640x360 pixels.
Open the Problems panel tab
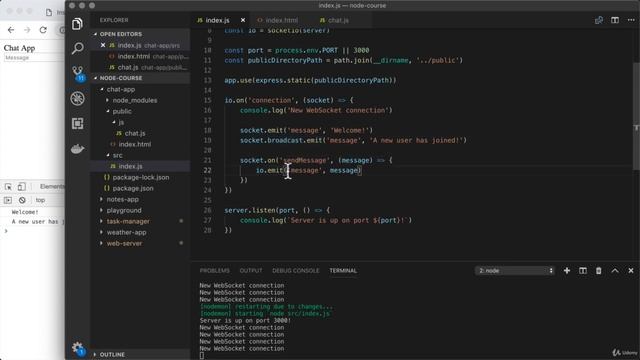coord(214,271)
